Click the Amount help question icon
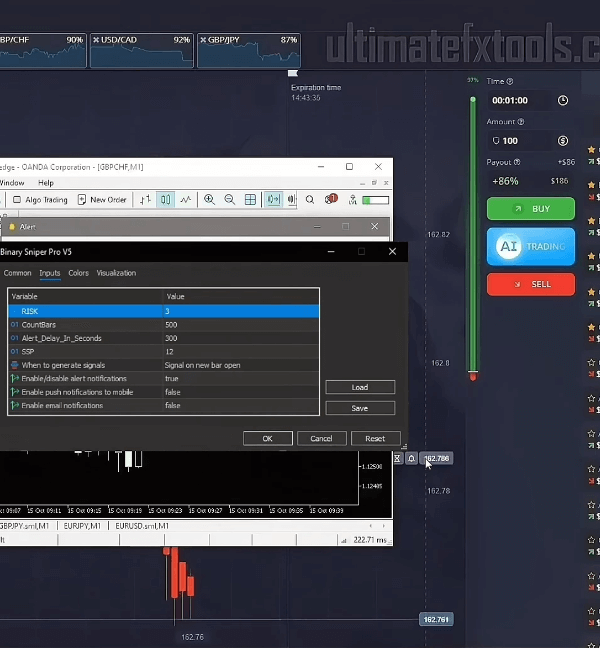This screenshot has width=600, height=648. (x=521, y=122)
